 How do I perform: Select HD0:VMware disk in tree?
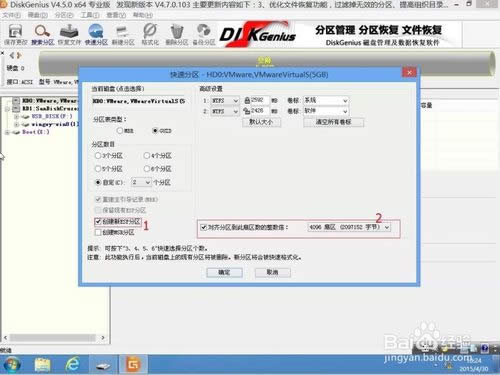click(x=50, y=100)
